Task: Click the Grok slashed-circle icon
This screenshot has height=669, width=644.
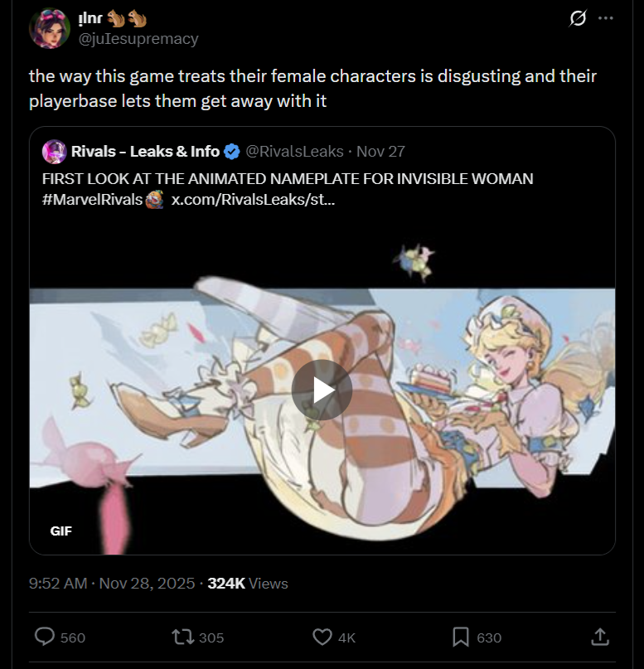Action: pos(578,18)
